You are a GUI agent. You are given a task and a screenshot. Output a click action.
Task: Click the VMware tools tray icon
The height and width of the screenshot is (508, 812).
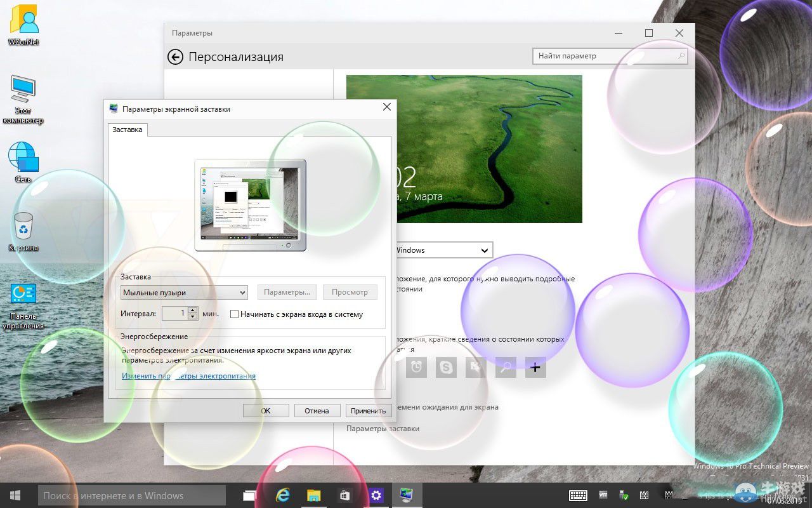tap(603, 495)
